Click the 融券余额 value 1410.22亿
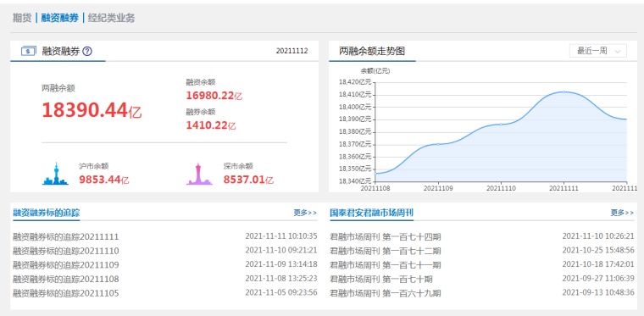The width and height of the screenshot is (644, 316). pyautogui.click(x=211, y=125)
